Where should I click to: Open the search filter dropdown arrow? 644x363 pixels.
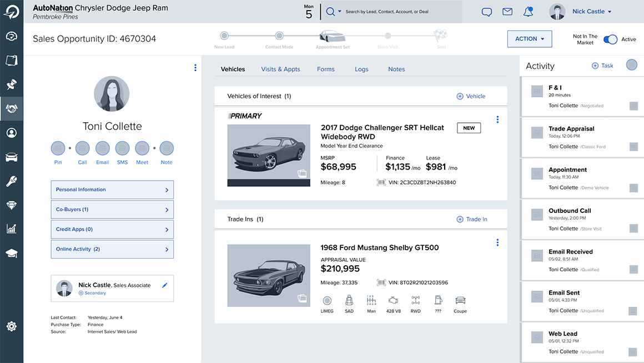(x=340, y=12)
